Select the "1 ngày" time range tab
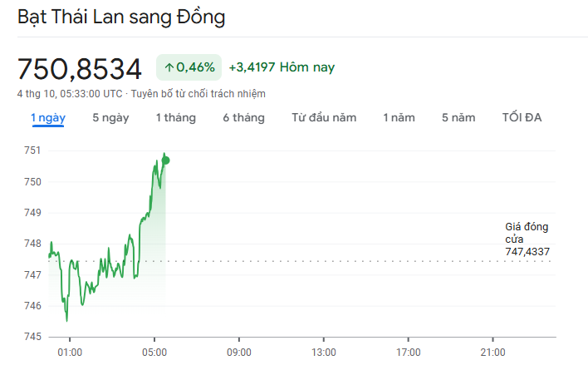Viewport: 588px width, 375px height. point(48,118)
